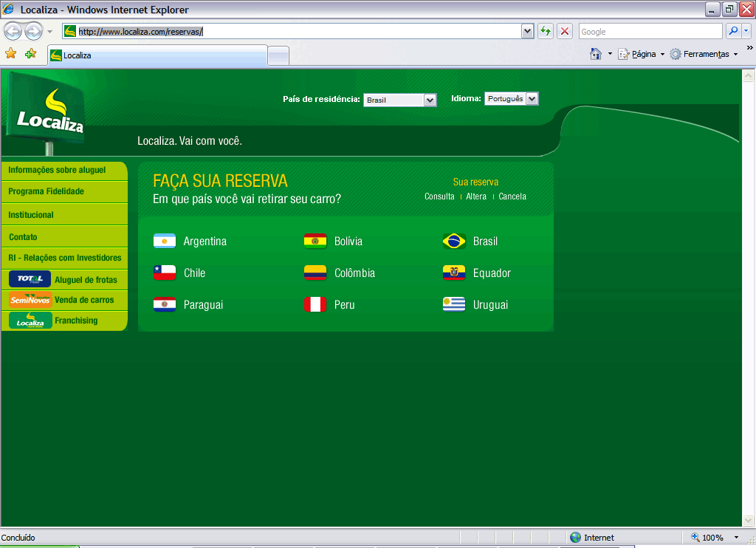Image resolution: width=756 pixels, height=548 pixels.
Task: Click Add to Favorites star-plus icon
Action: 30,54
